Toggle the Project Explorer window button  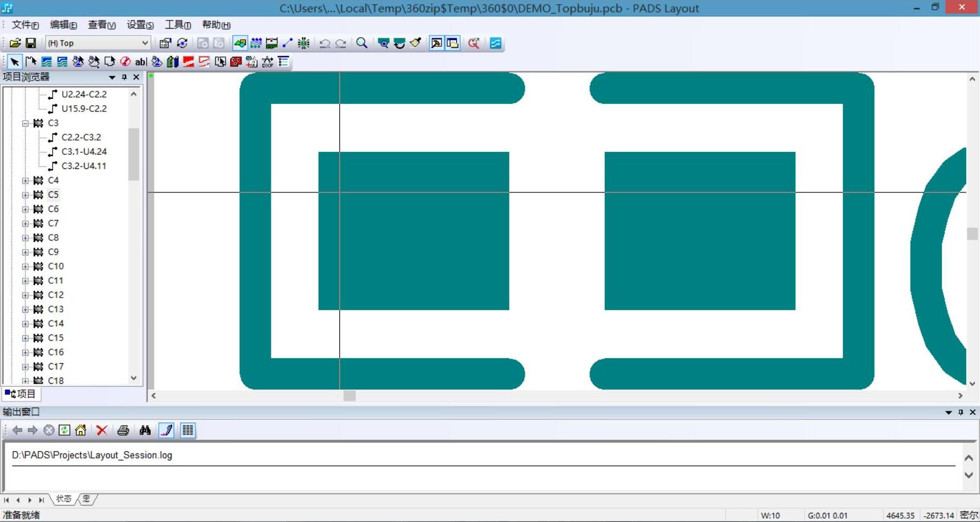click(436, 43)
